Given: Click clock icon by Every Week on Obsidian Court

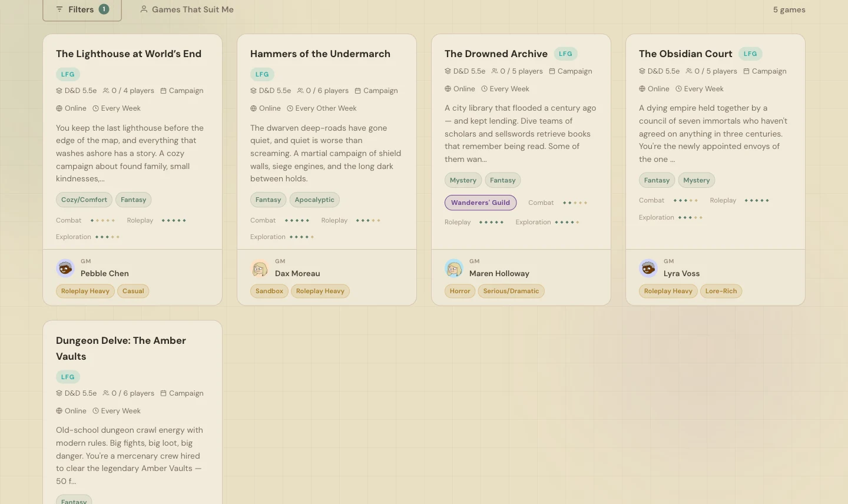Looking at the screenshot, I should [x=678, y=89].
